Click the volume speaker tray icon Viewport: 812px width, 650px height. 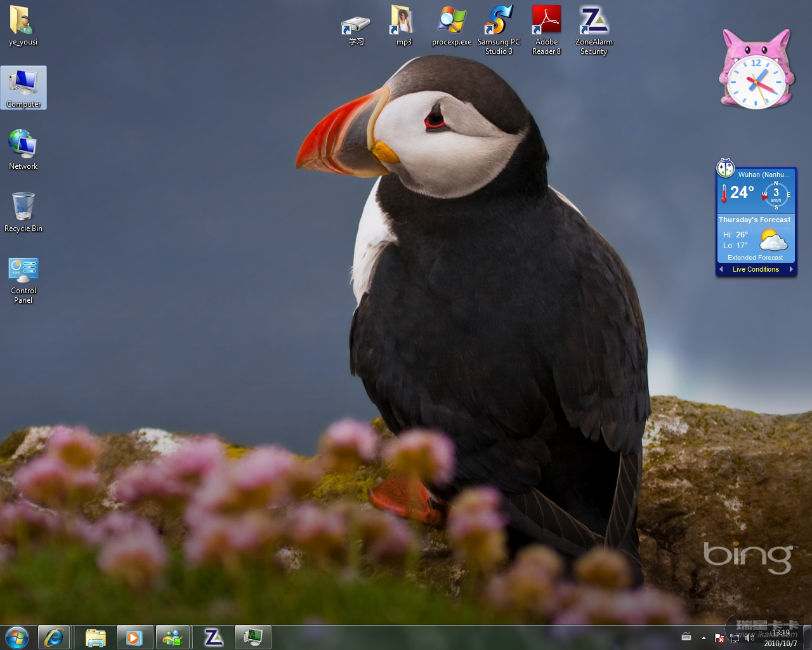(750, 638)
